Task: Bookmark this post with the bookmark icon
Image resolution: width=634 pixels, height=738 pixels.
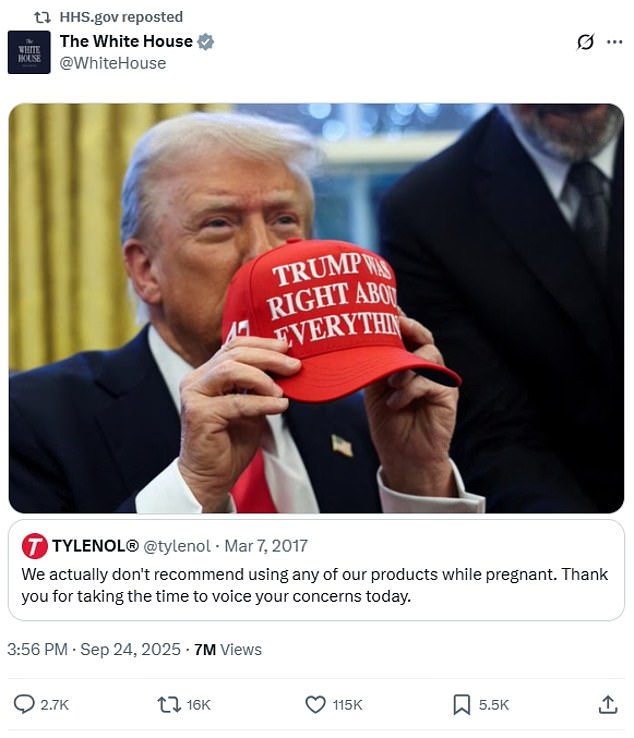Action: click(x=462, y=705)
